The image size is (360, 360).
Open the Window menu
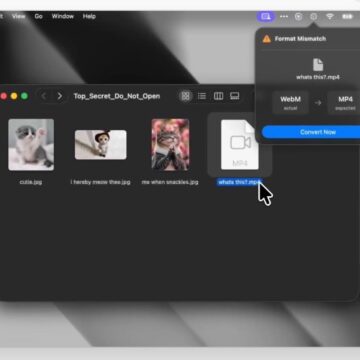click(x=63, y=16)
